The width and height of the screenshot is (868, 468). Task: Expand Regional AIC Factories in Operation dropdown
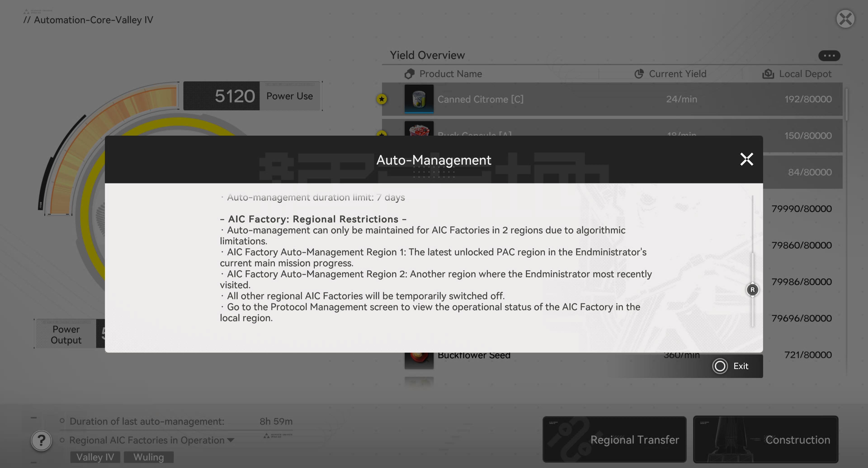[231, 440]
